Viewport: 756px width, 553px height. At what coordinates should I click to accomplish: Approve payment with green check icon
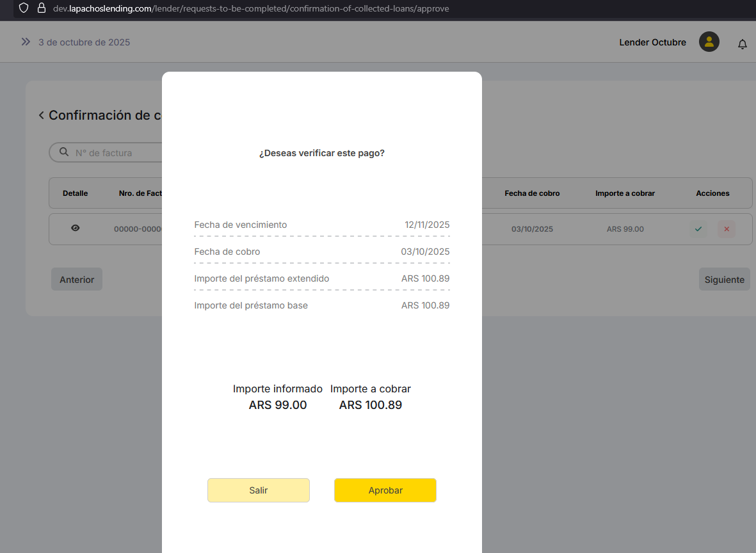click(698, 229)
